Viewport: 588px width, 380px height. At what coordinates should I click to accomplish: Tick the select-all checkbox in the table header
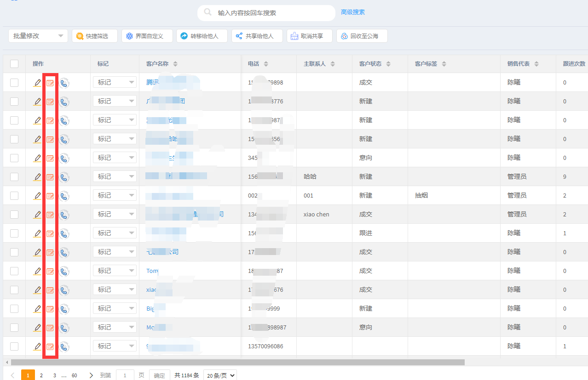[14, 64]
